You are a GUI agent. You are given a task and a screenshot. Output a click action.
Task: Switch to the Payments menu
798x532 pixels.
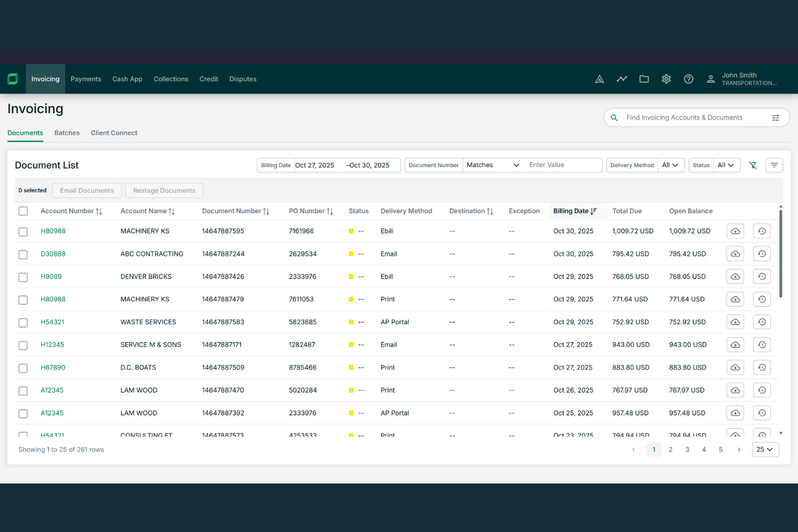click(x=86, y=79)
